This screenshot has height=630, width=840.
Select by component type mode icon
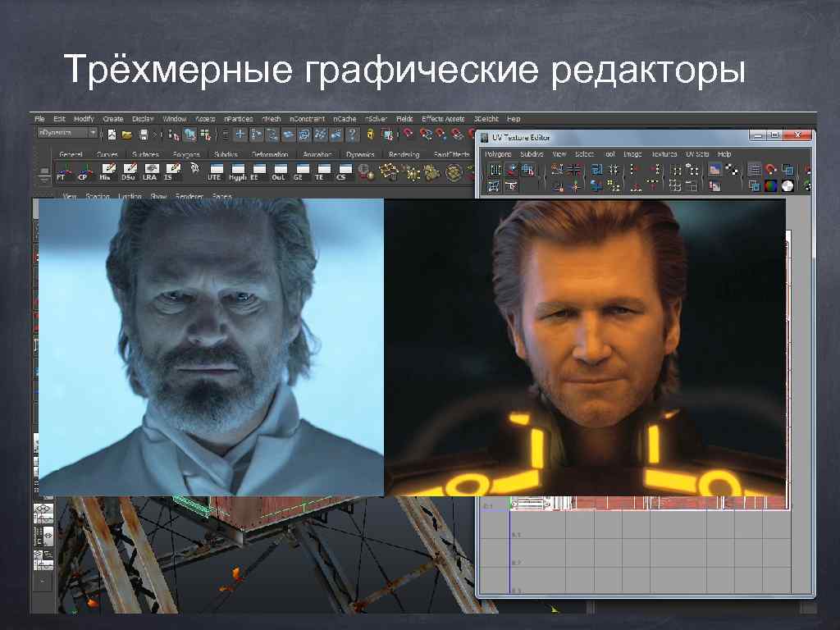tap(206, 135)
